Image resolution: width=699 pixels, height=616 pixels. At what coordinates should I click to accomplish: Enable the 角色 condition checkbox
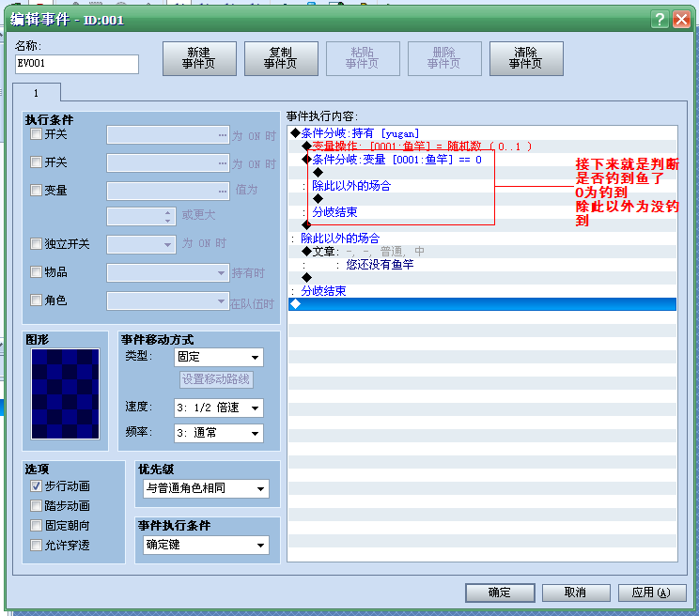tap(36, 300)
